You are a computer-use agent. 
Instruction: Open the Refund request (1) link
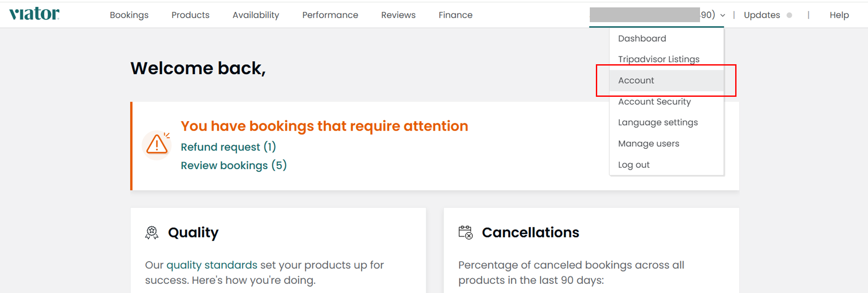pos(228,147)
